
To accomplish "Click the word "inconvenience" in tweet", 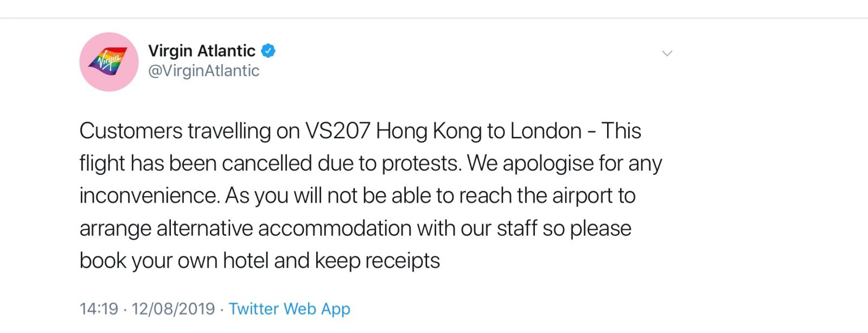I will pos(149,196).
